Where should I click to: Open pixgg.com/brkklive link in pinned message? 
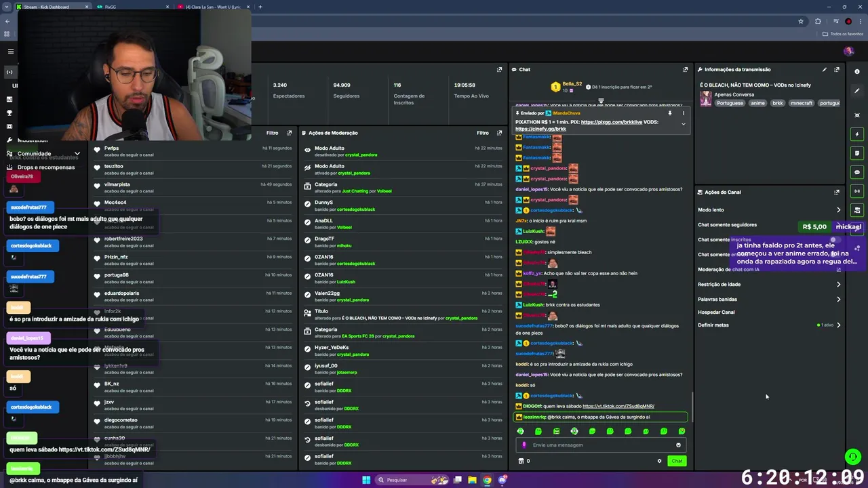point(611,122)
